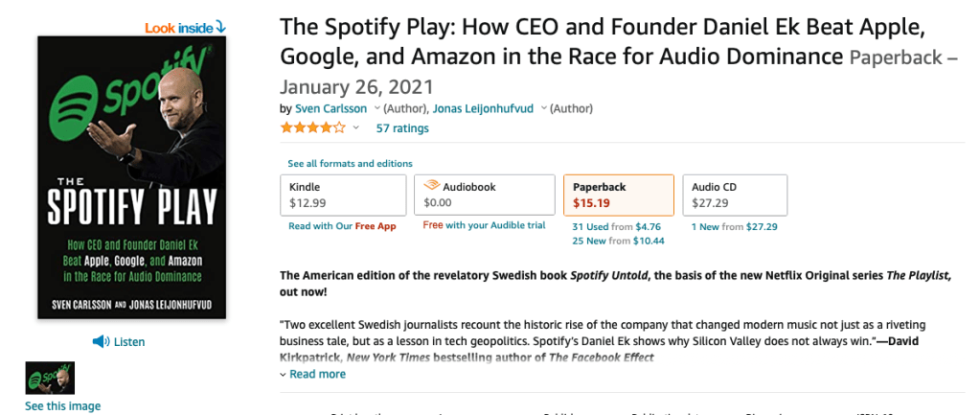The height and width of the screenshot is (415, 980).
Task: Click See all formats and editions
Action: tap(350, 164)
